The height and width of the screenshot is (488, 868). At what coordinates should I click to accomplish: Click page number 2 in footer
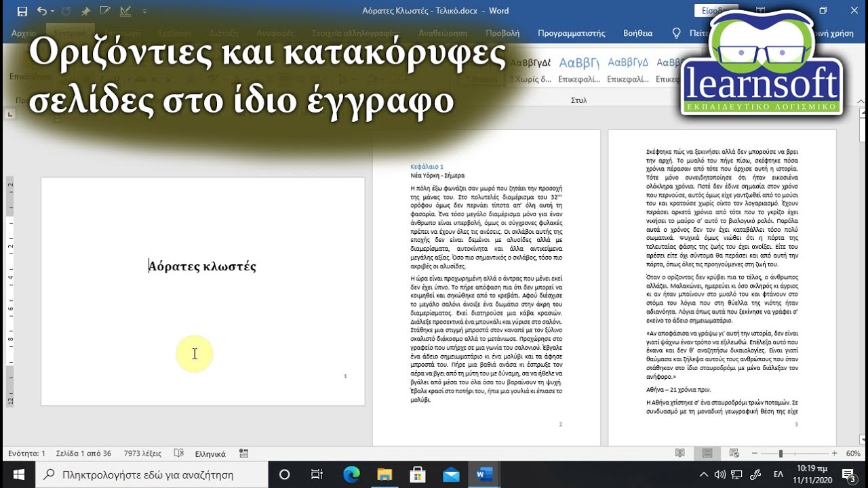(x=560, y=424)
